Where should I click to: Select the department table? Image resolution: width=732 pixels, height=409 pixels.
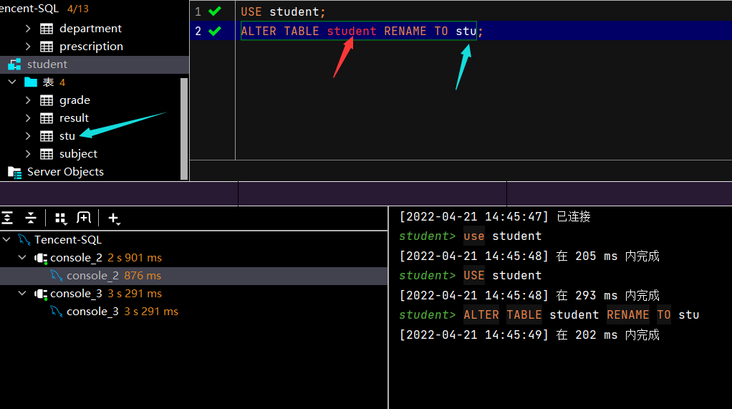pyautogui.click(x=90, y=28)
